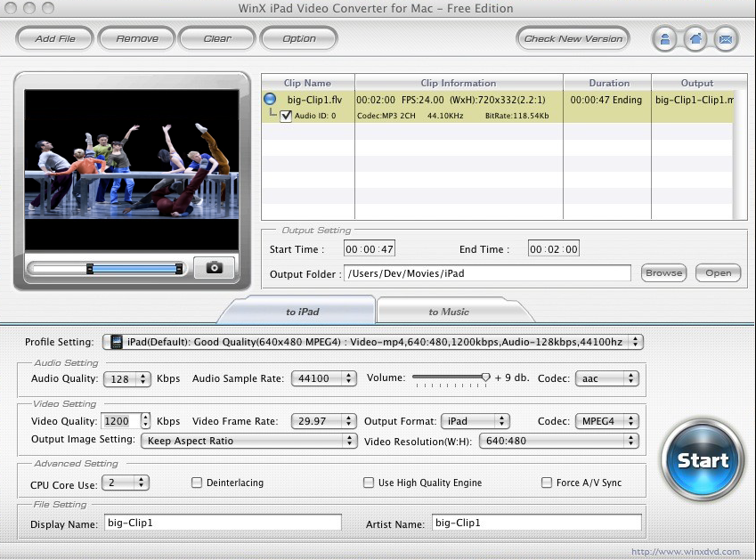The width and height of the screenshot is (756, 560).
Task: Click the video preview thumbnail
Action: 132,169
